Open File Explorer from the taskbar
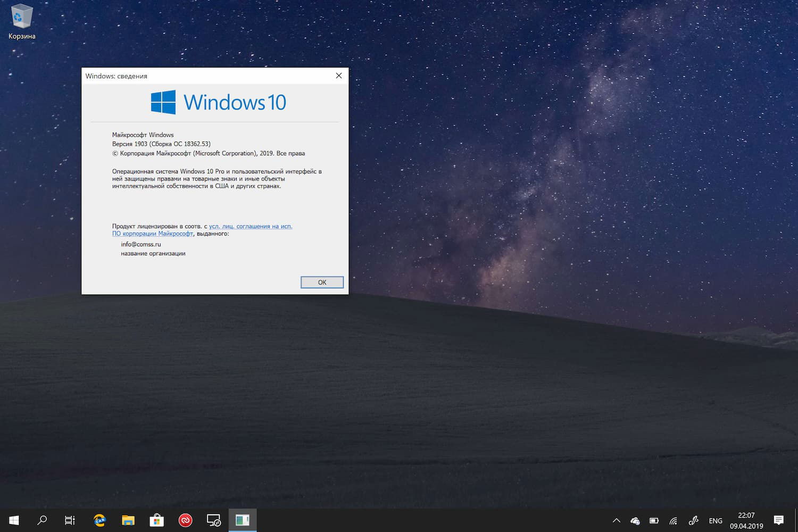 point(128,520)
